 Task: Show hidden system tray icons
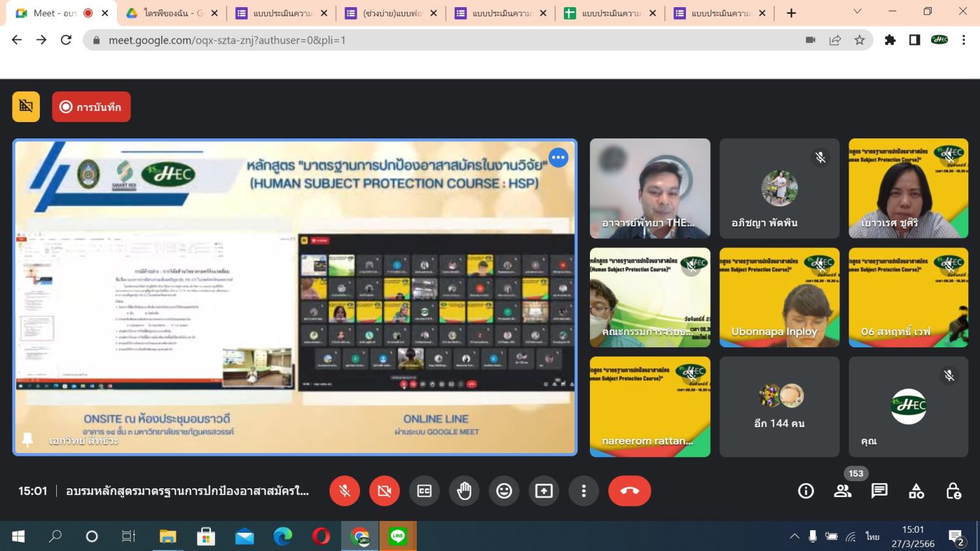click(x=794, y=537)
